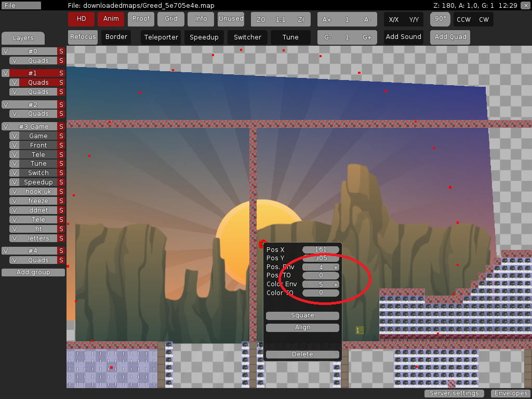Click the Add Quad button
Image resolution: width=532 pixels, height=399 pixels.
[450, 37]
